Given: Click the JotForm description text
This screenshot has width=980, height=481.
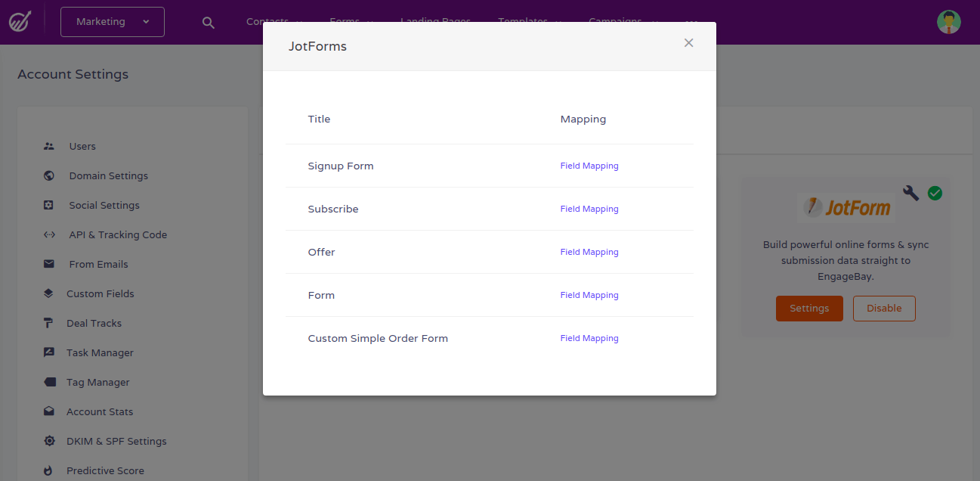Looking at the screenshot, I should [846, 261].
